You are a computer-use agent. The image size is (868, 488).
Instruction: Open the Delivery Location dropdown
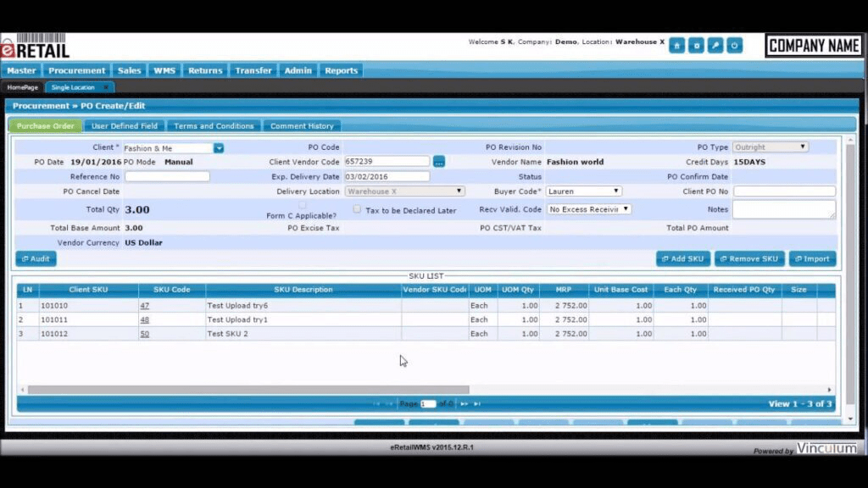404,191
